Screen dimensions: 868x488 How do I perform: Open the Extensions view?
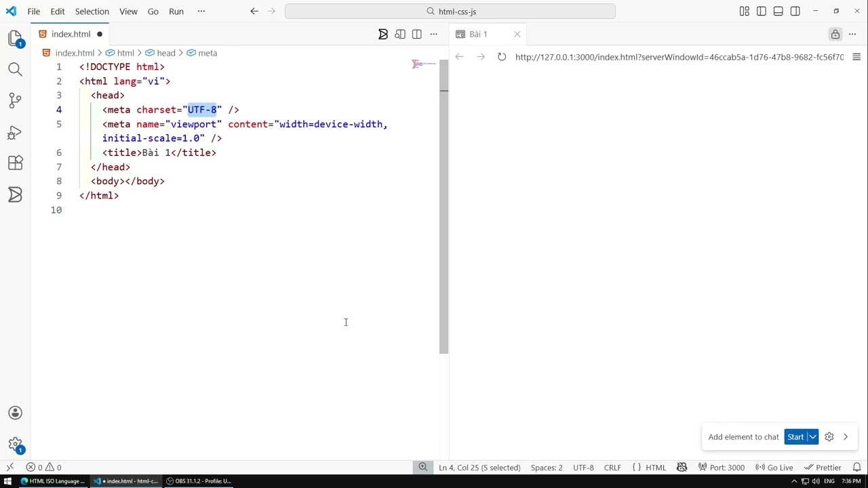pos(15,163)
